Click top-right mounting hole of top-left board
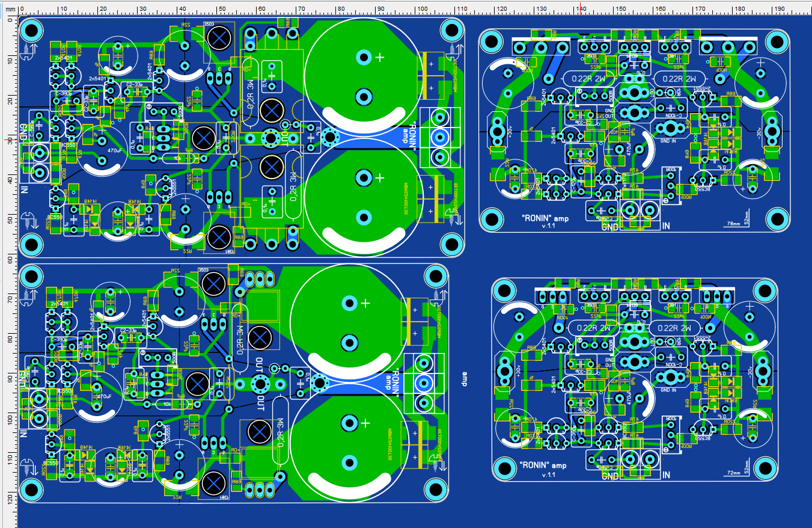 pos(453,29)
